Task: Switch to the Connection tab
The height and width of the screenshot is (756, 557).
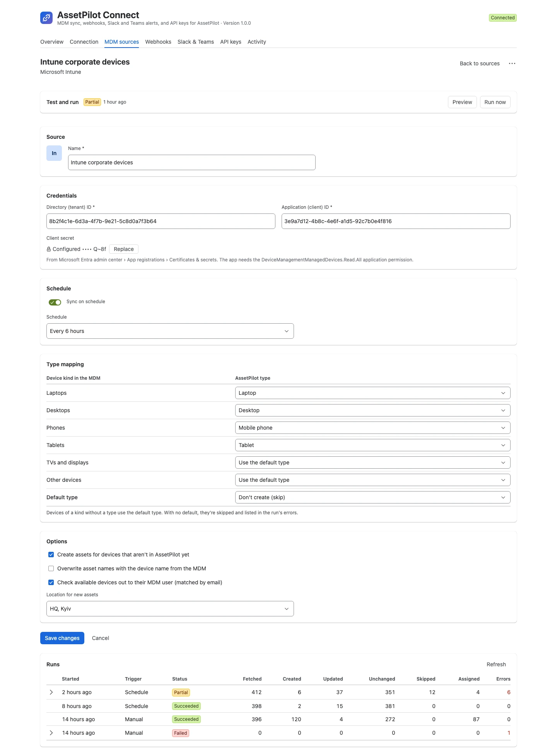Action: pos(84,42)
